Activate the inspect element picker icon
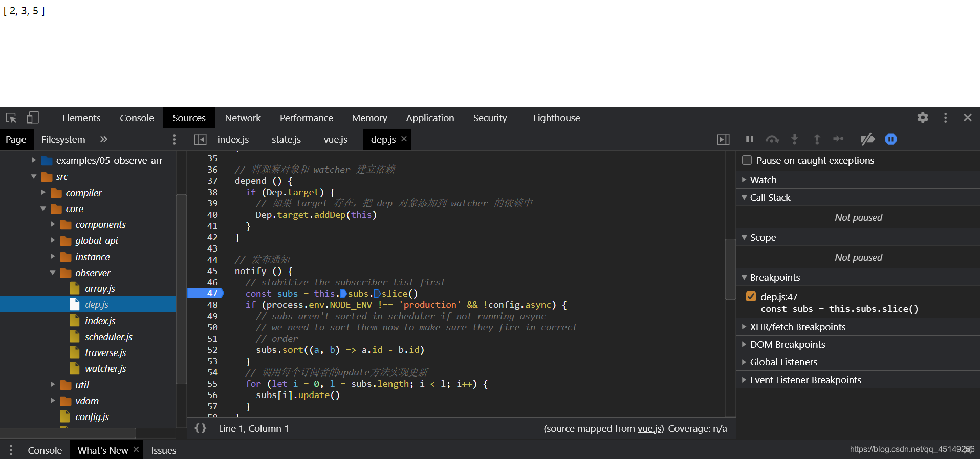 pyautogui.click(x=11, y=118)
